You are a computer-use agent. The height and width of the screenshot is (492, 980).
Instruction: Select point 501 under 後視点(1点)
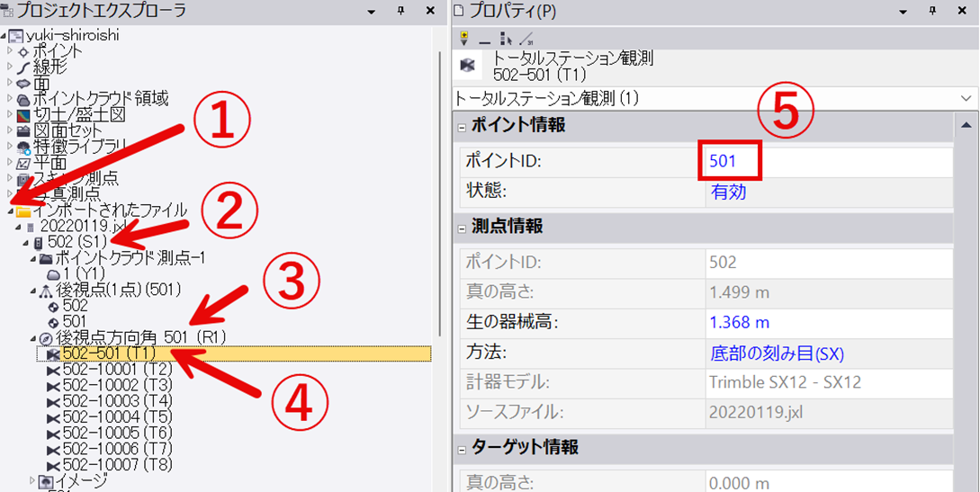click(x=75, y=322)
